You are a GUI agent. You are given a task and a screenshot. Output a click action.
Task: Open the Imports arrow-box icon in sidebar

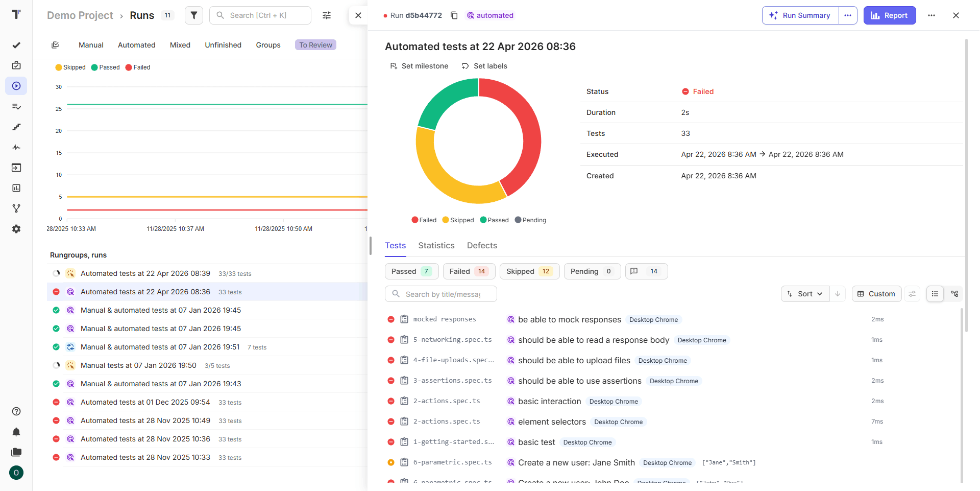coord(16,168)
